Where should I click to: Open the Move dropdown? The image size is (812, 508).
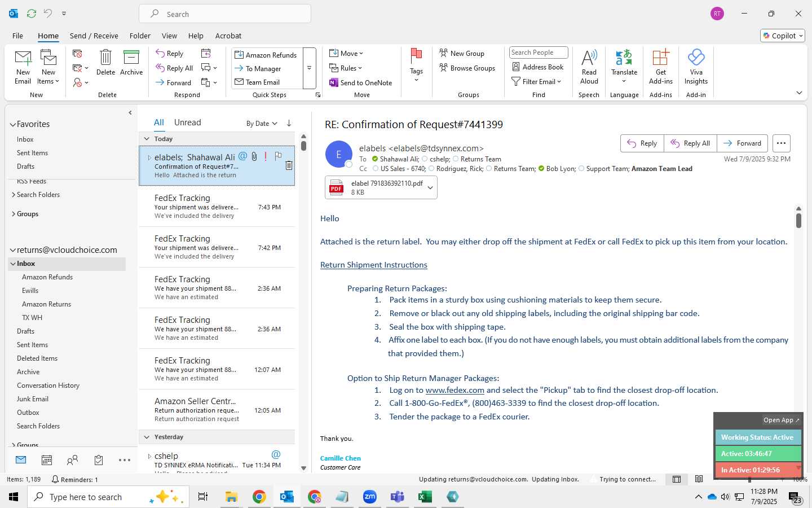coord(346,54)
